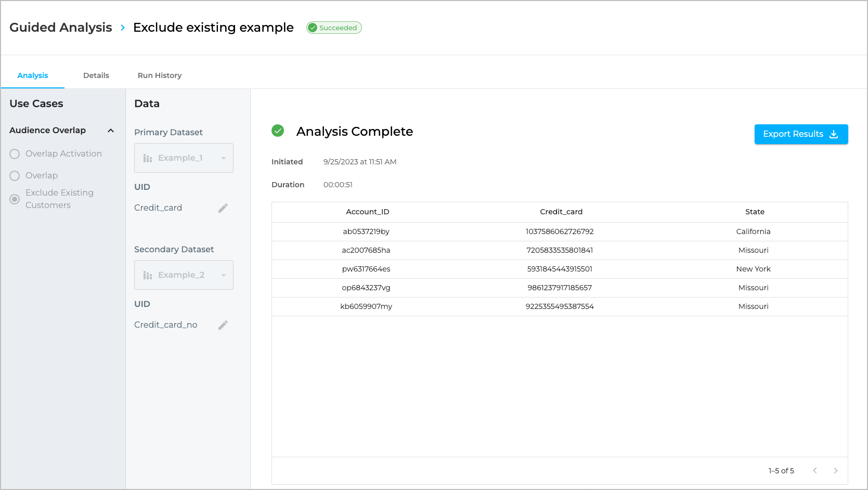The image size is (868, 490).
Task: Click the pencil edit icon beside Credit_card_no
Action: (223, 325)
